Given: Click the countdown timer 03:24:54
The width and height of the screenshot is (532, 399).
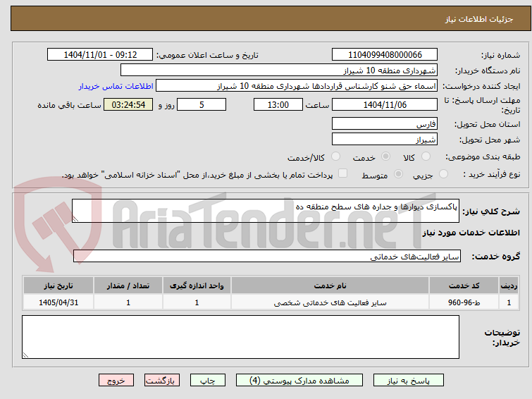Looking at the screenshot, I should 128,104.
